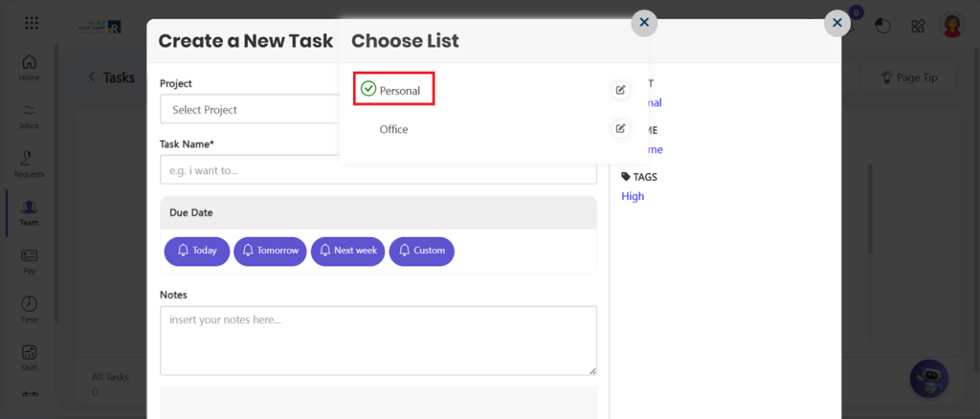
Task: Pick the Custom due date option
Action: click(x=421, y=251)
